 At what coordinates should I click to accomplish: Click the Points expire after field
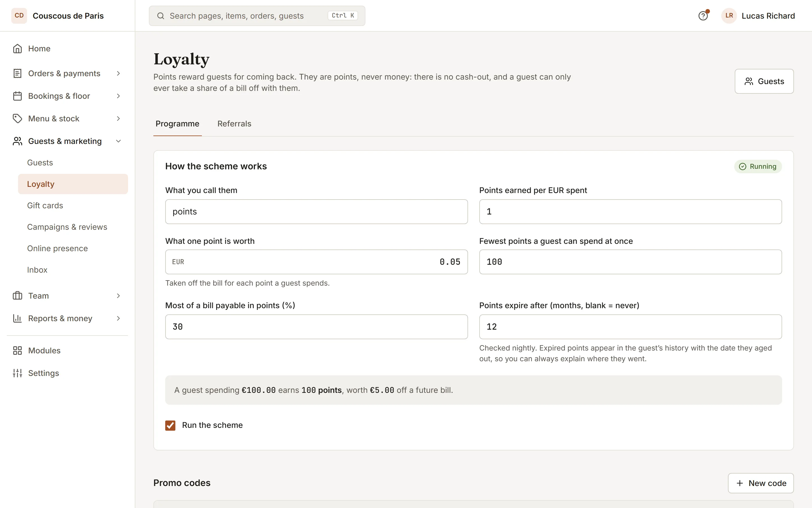630,327
